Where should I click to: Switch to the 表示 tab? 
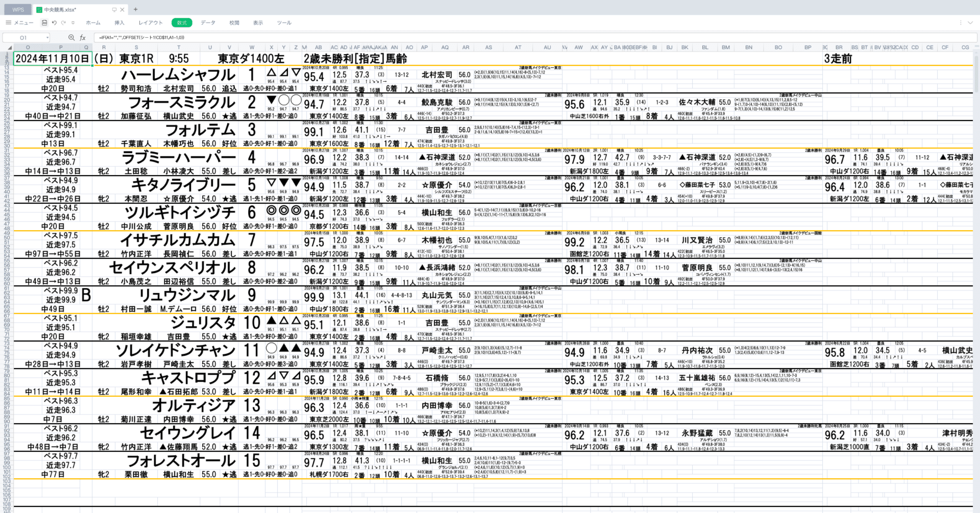[x=258, y=22]
